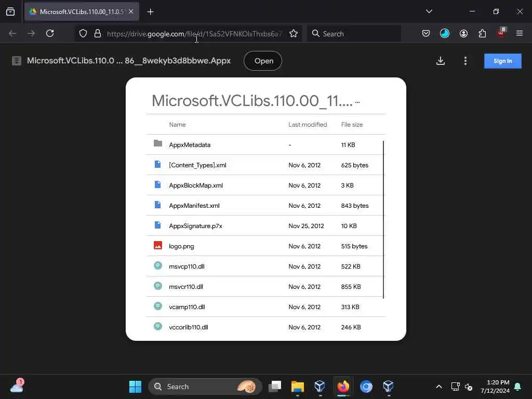Select the AppxSignature.p7x file
Viewport: 532px width, 399px height.
pyautogui.click(x=266, y=225)
